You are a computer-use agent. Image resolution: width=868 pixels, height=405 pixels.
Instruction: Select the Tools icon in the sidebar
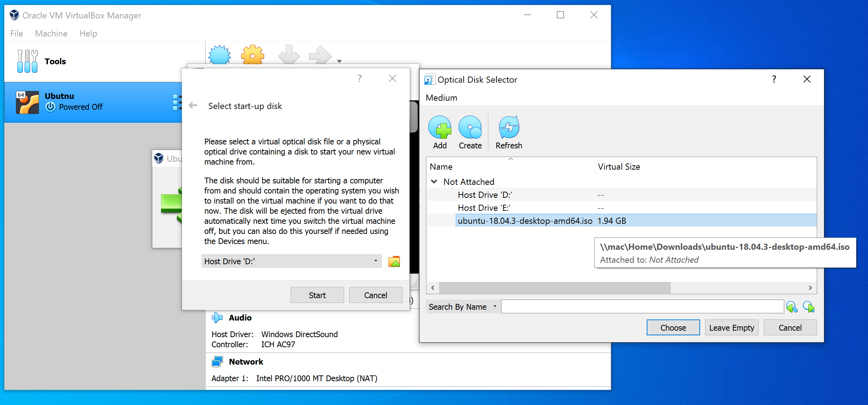pyautogui.click(x=27, y=61)
